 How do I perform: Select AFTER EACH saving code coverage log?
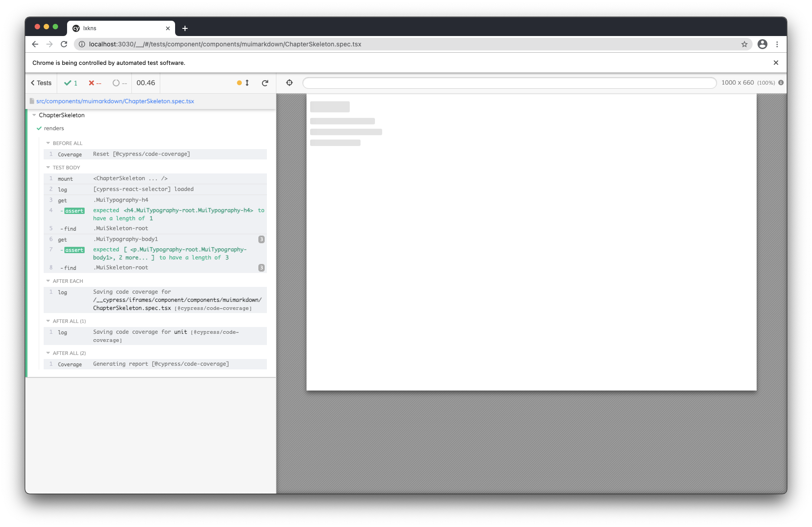(x=155, y=300)
